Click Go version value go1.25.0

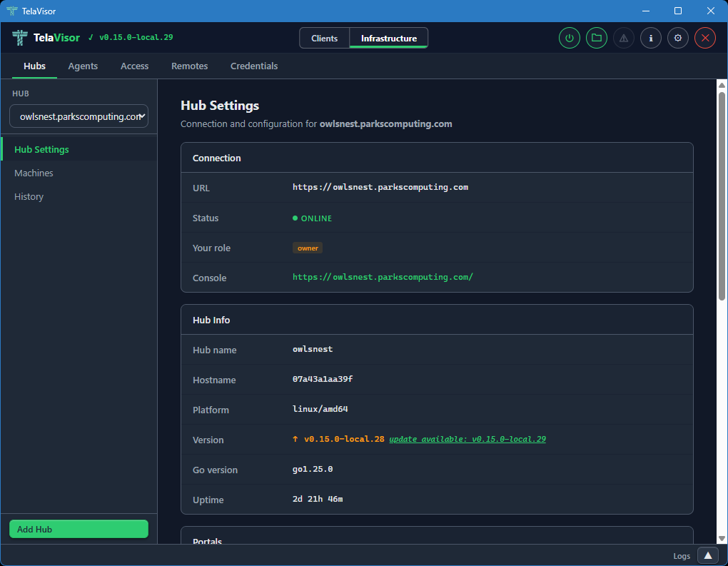(313, 469)
